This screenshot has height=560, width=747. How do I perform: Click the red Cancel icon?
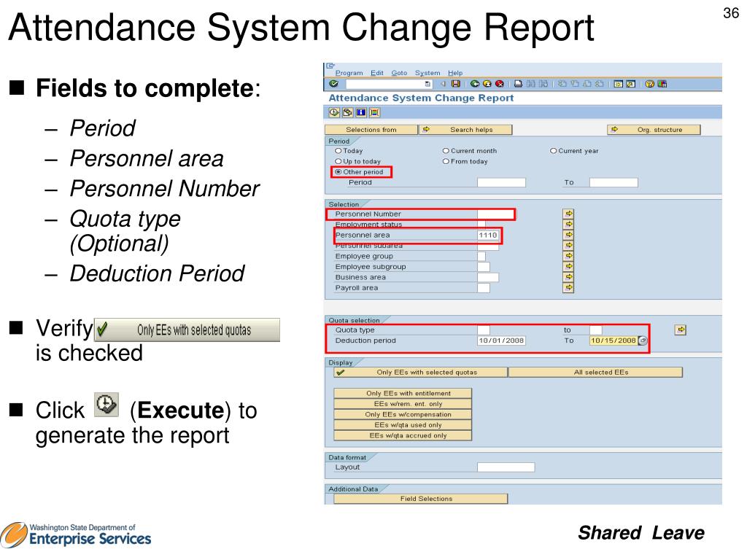pyautogui.click(x=499, y=84)
